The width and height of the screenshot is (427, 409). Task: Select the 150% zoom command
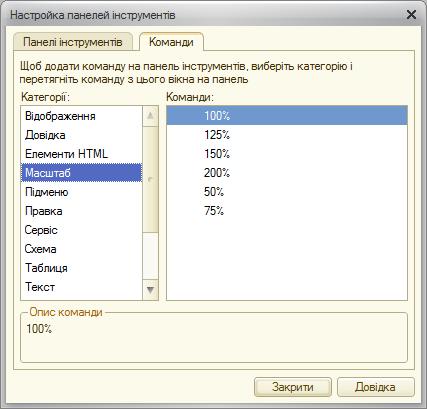287,154
